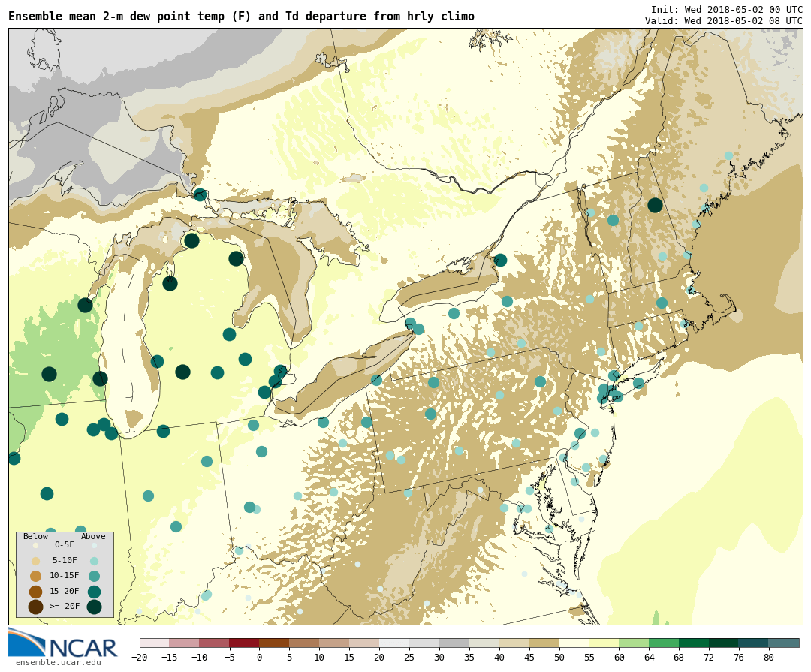Pick the tan color bar swatch between 45 and 50
This screenshot has width=811, height=672.
544,643
